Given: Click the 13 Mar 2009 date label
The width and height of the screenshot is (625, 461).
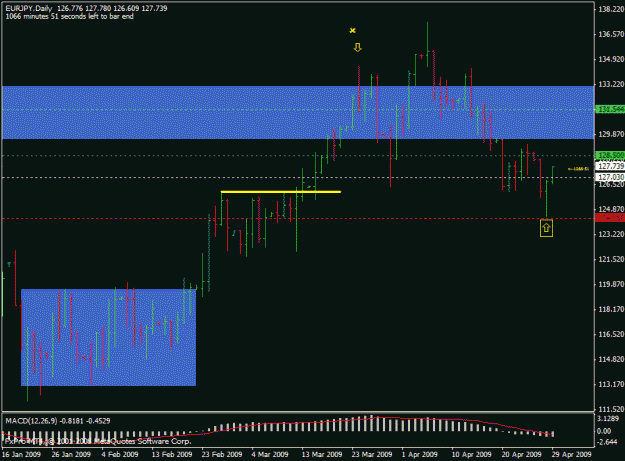Looking at the screenshot, I should [x=322, y=454].
